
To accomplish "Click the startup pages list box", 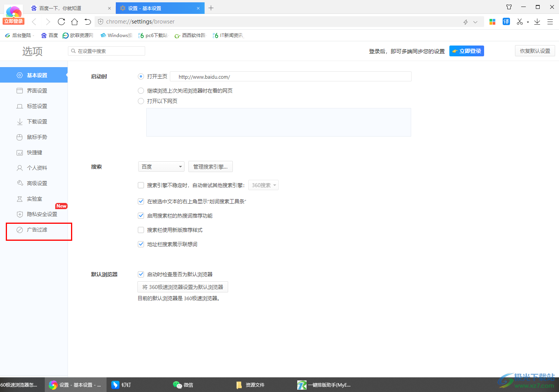I will point(279,122).
